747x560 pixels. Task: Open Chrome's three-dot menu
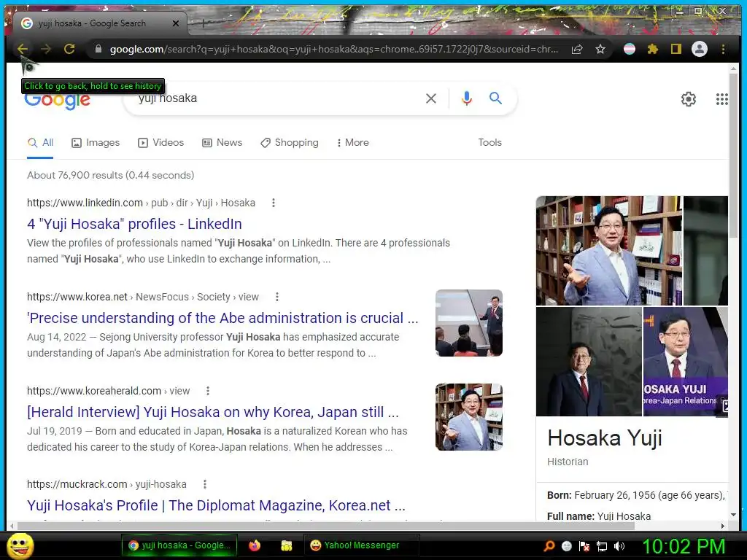pyautogui.click(x=723, y=49)
